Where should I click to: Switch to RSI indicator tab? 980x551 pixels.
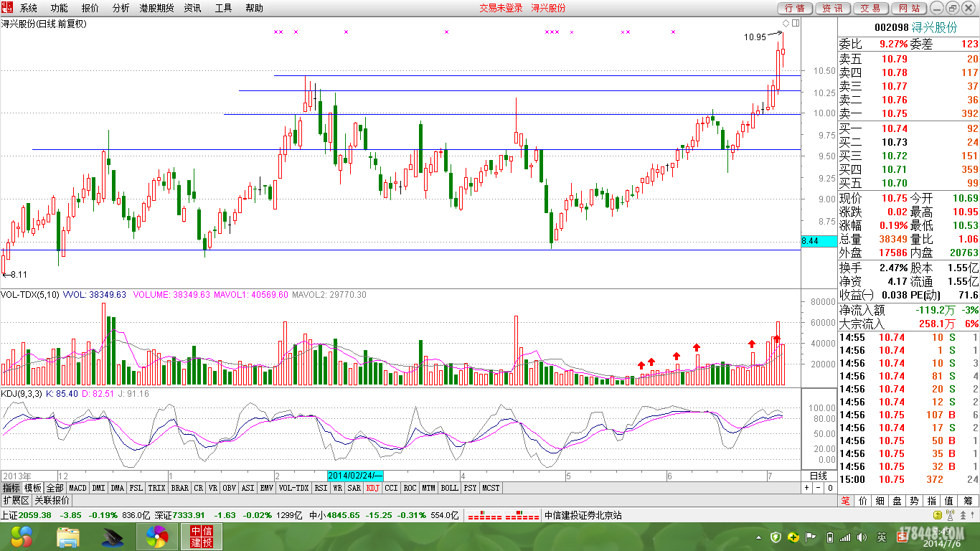tap(321, 488)
